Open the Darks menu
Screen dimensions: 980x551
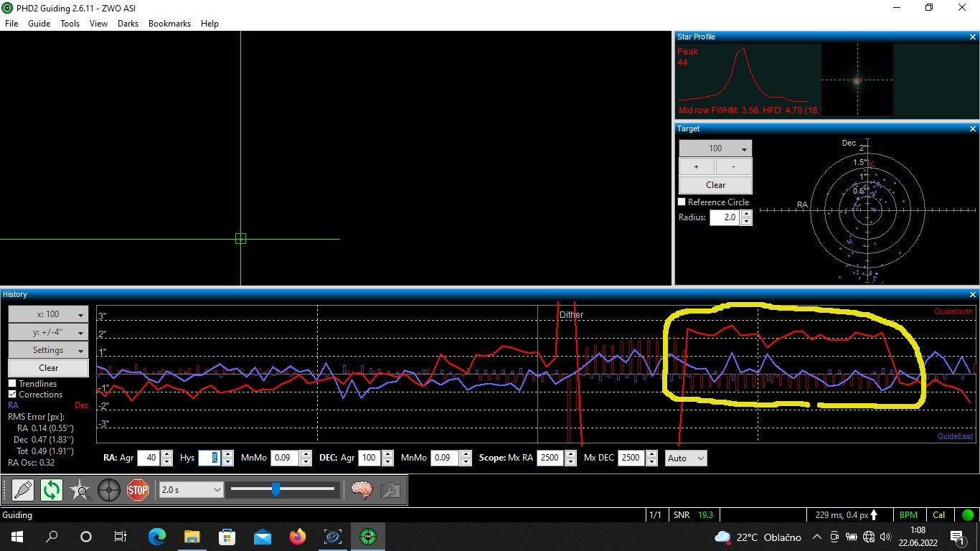click(x=128, y=24)
